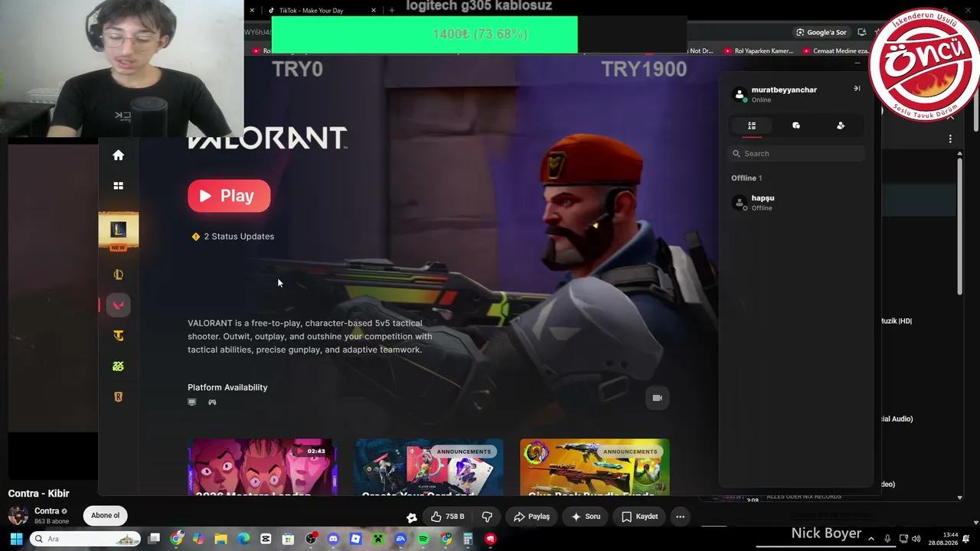Open the 2 Status Updates notice
This screenshot has width=980, height=551.
coord(234,236)
